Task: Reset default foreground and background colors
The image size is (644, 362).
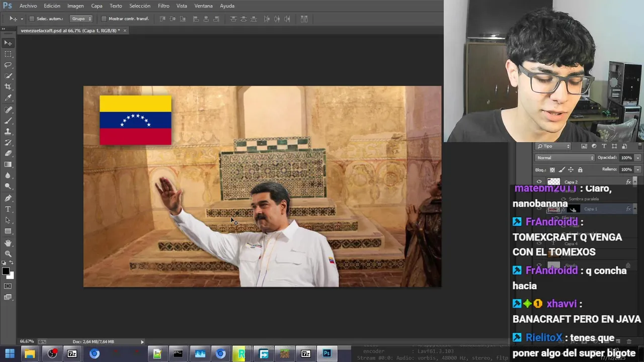Action: (4, 263)
